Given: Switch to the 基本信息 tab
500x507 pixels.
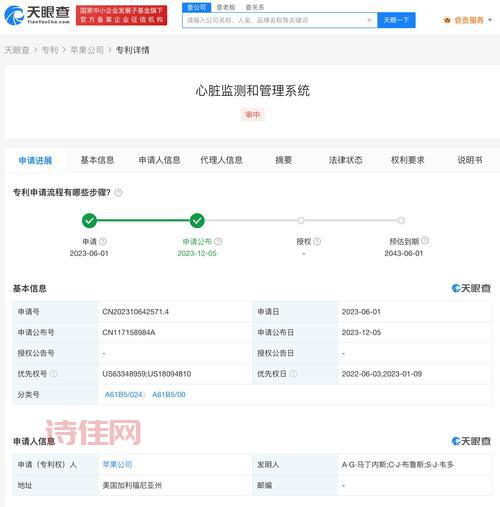Looking at the screenshot, I should [x=97, y=160].
